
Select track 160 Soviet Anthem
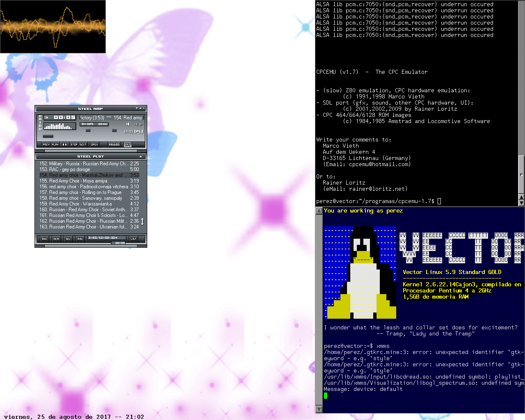coord(89,210)
